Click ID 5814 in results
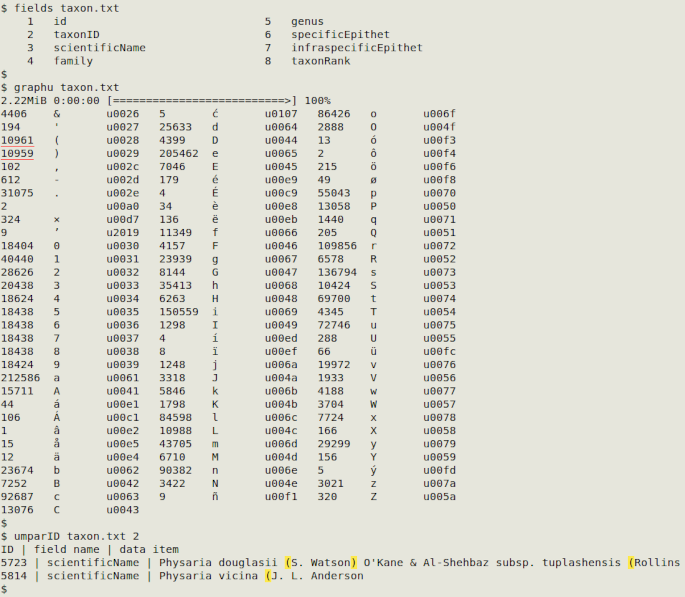 [14, 576]
